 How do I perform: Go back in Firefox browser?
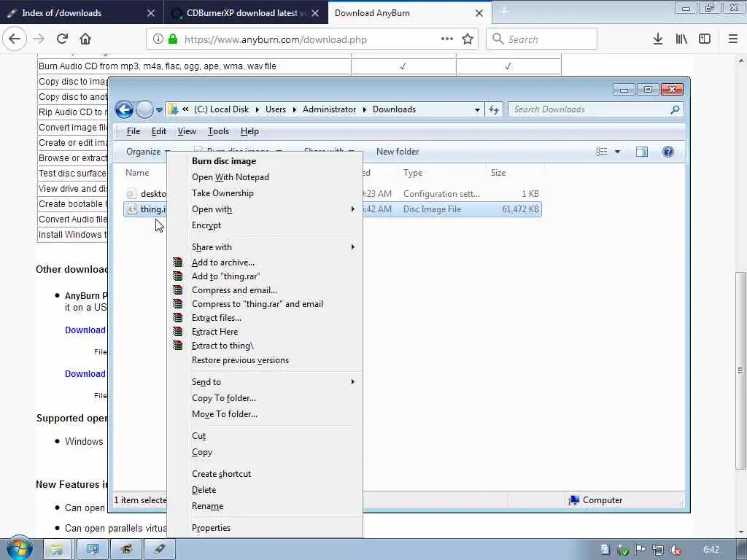click(15, 39)
